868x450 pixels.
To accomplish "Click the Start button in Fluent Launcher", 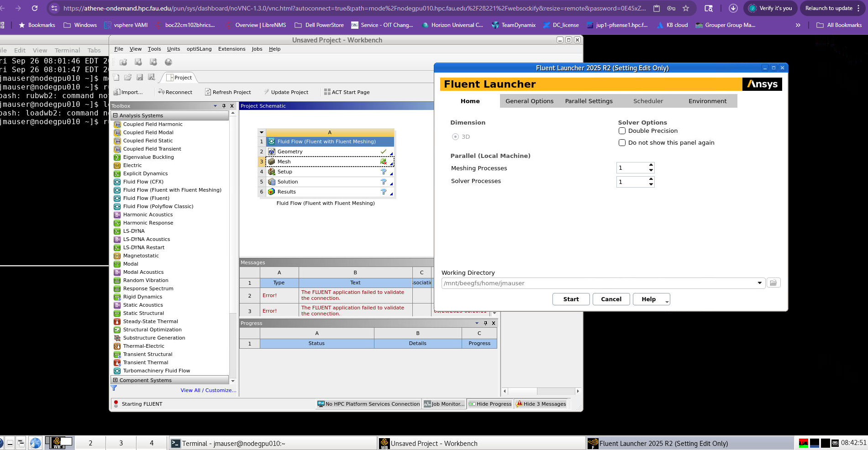I will (x=571, y=299).
